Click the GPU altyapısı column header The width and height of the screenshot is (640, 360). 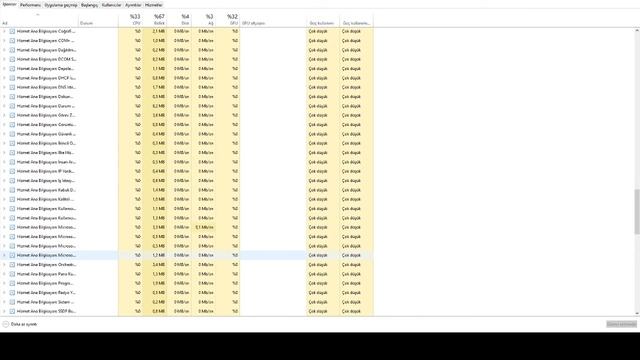point(273,20)
